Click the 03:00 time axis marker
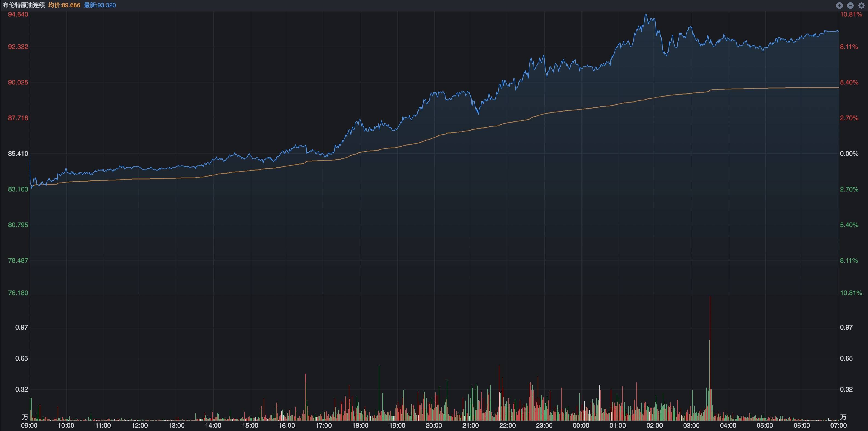868x431 pixels. tap(691, 426)
